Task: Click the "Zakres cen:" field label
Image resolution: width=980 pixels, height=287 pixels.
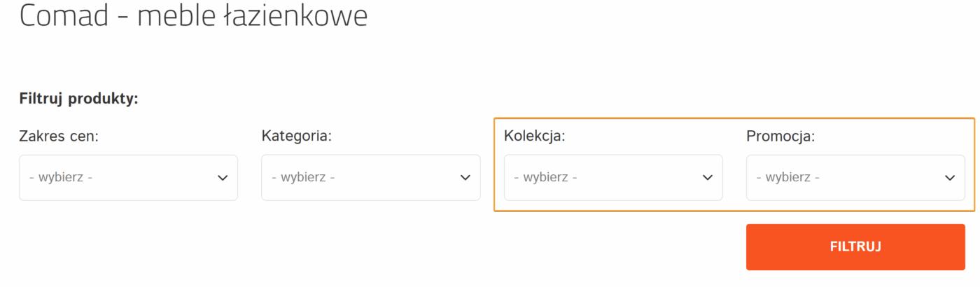Action: click(59, 136)
